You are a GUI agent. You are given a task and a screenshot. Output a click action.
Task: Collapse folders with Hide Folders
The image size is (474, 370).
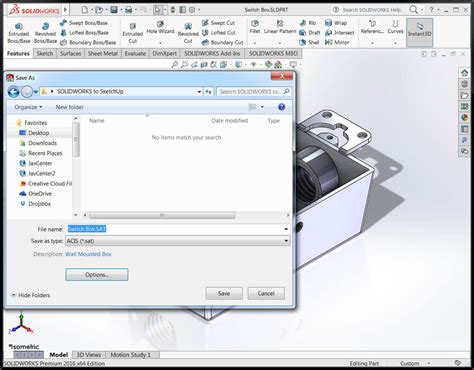30,295
